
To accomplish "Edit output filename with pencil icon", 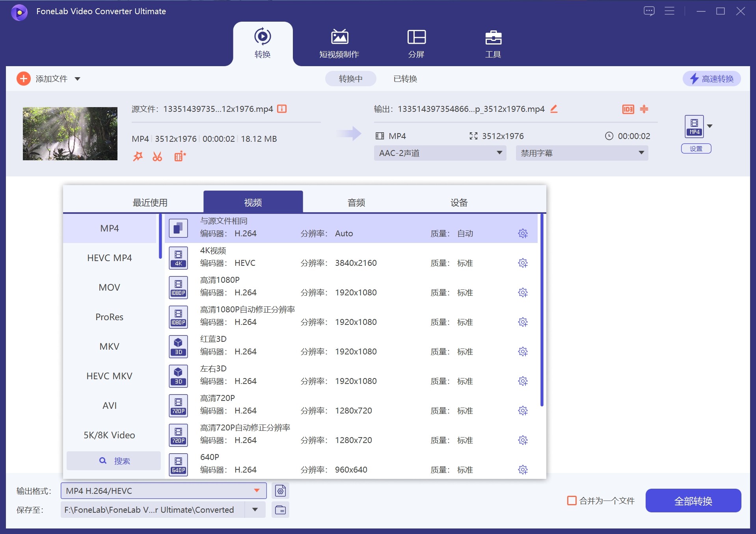I will 554,109.
